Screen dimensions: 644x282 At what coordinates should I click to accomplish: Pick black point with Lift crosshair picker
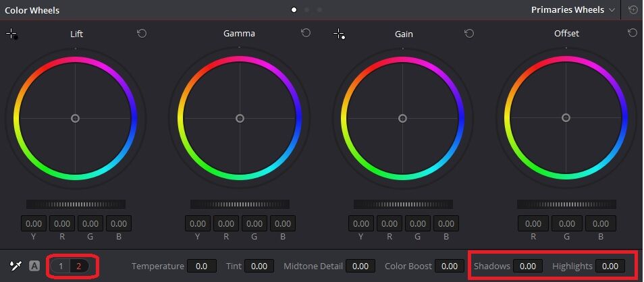click(x=12, y=34)
